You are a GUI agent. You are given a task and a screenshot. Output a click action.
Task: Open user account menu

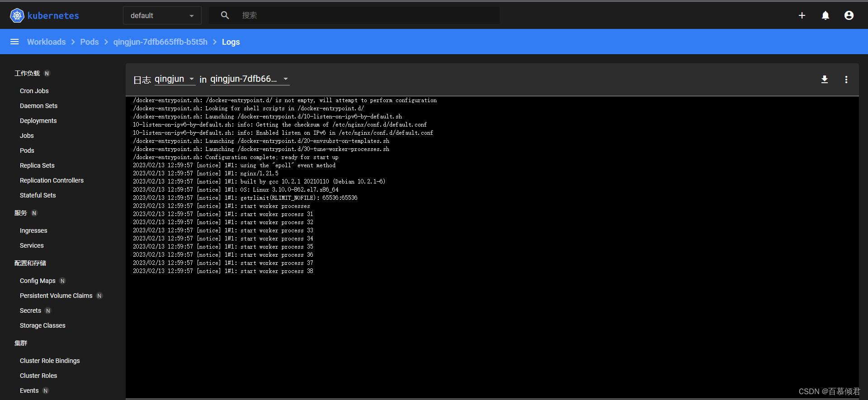pos(849,15)
